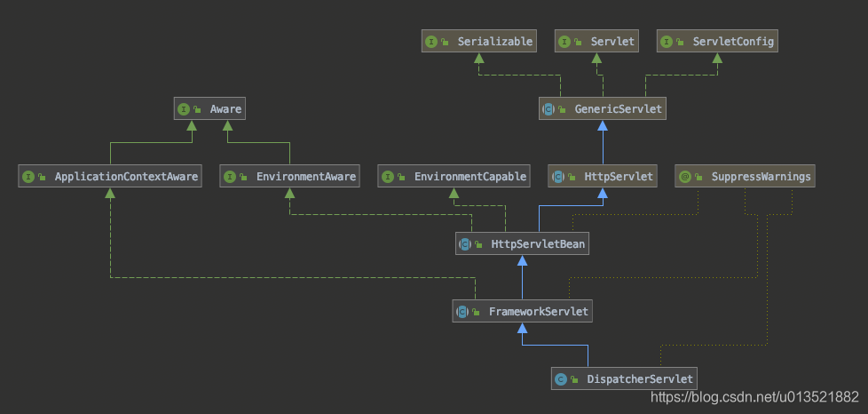Click the public lock icon on EnvironmentAware
Viewport: 868px width, 414px height.
tap(242, 178)
